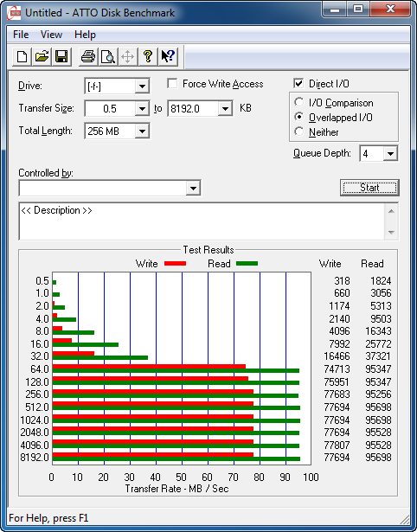This screenshot has width=417, height=532.
Task: Open the File menu
Action: pyautogui.click(x=21, y=35)
